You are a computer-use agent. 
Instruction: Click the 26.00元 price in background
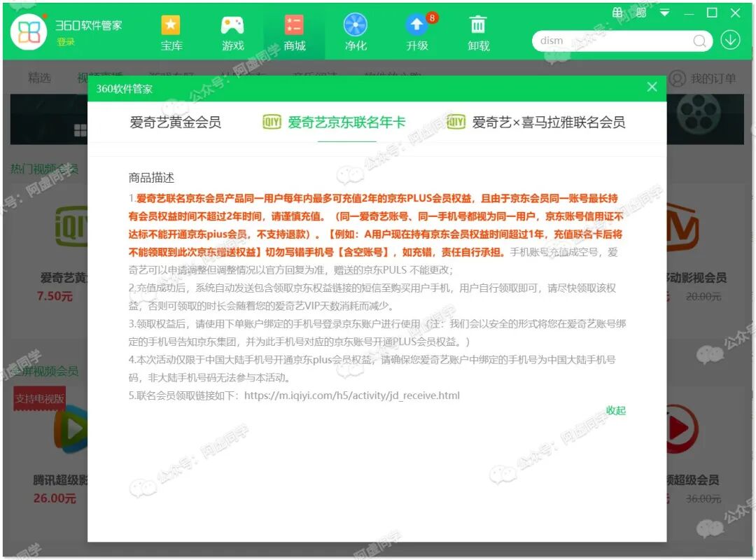click(x=55, y=498)
